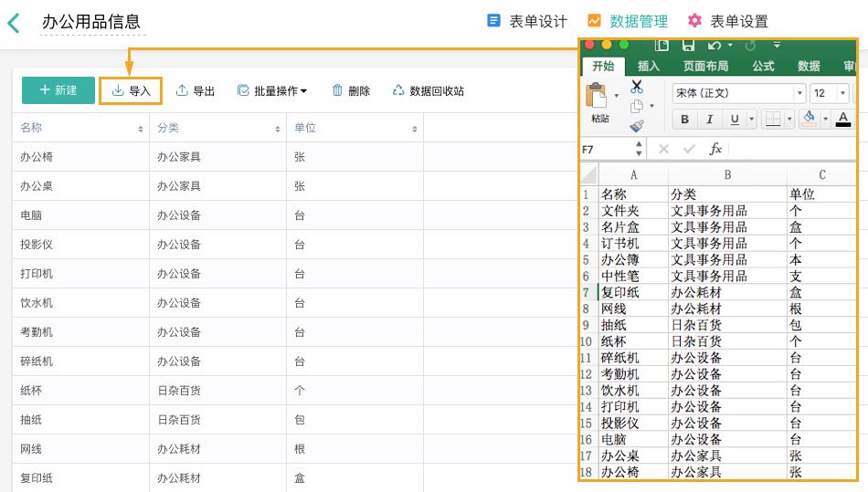Click the copy icon in ribbon

coord(637,107)
